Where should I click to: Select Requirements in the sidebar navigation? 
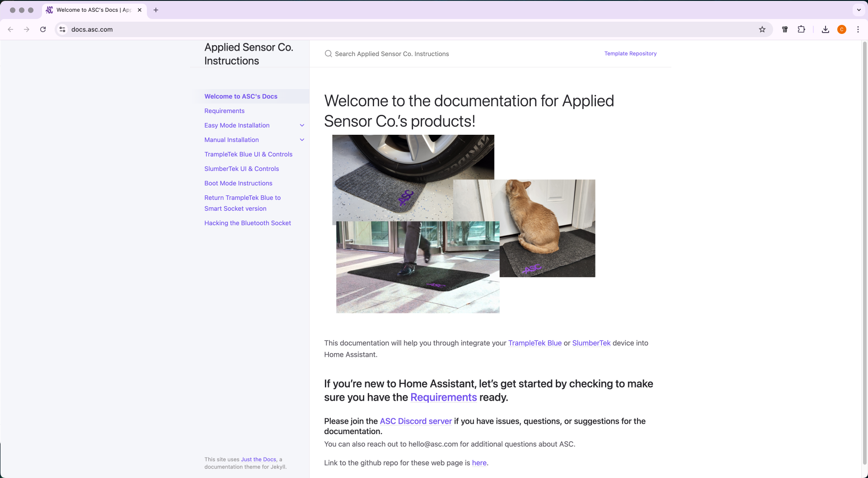pyautogui.click(x=224, y=111)
